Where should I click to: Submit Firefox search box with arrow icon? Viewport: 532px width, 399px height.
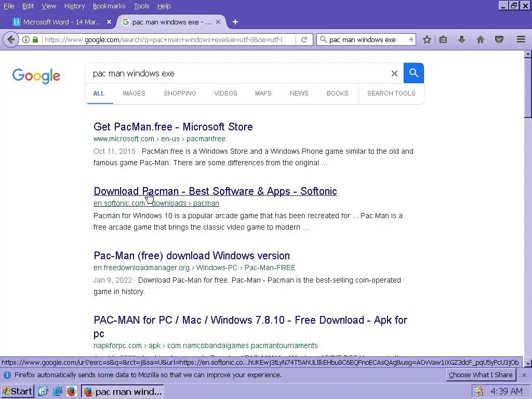[x=410, y=39]
